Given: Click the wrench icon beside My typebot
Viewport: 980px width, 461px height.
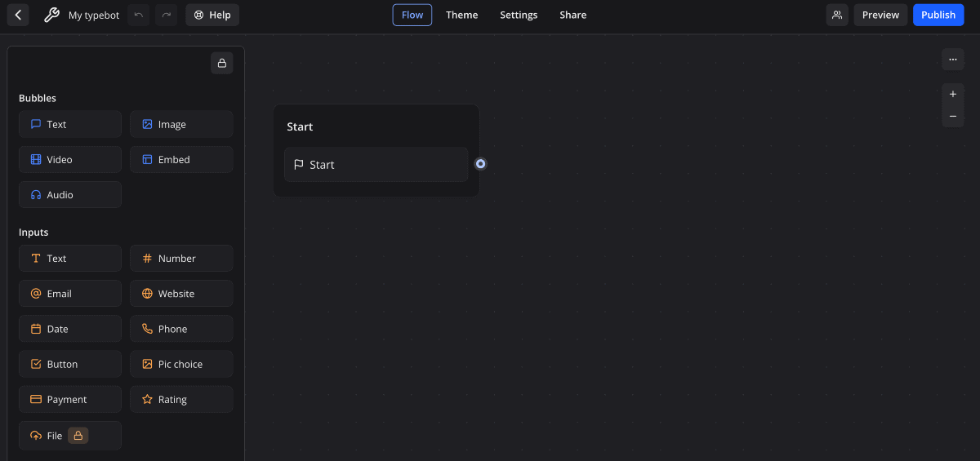Looking at the screenshot, I should (51, 15).
